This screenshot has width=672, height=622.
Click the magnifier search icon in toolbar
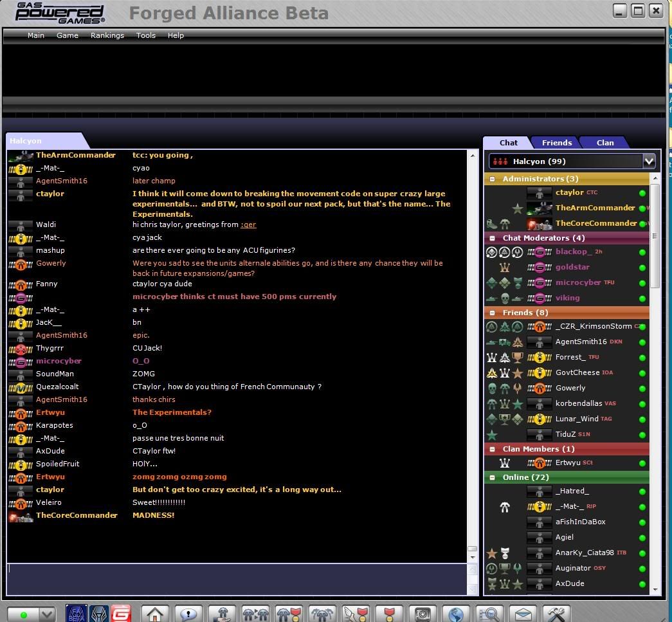pos(489,614)
